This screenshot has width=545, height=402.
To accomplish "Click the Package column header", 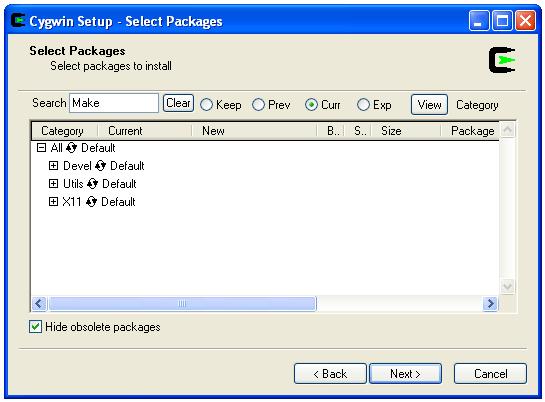I will pyautogui.click(x=470, y=131).
